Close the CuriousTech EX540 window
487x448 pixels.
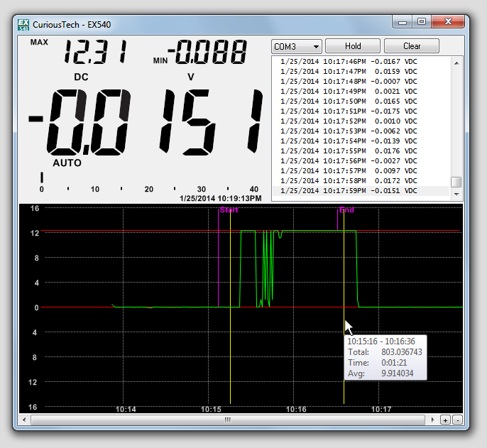click(x=448, y=22)
